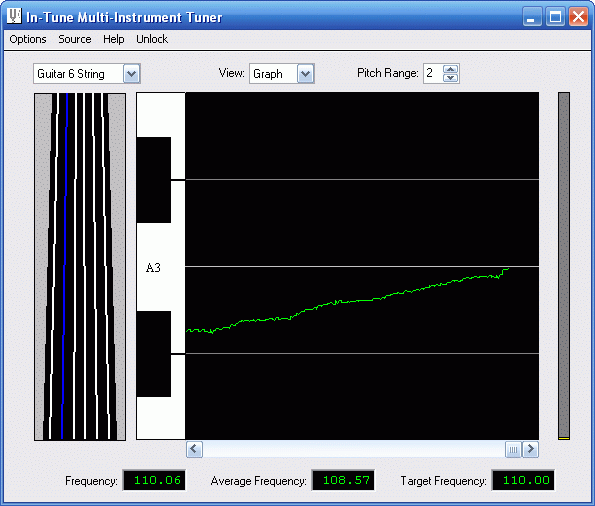
Task: Click the tuning fork app icon in title bar
Action: [14, 16]
